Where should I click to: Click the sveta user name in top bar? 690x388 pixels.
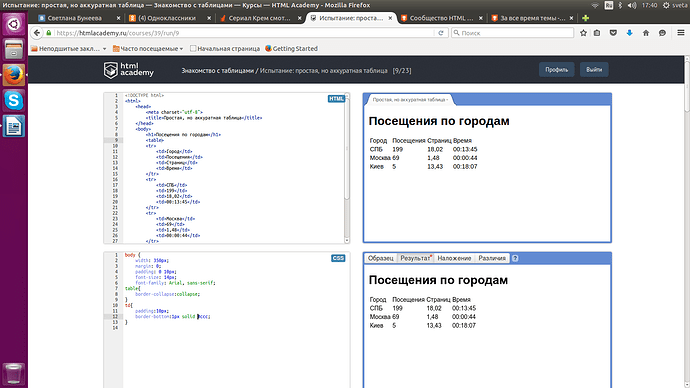tap(679, 5)
